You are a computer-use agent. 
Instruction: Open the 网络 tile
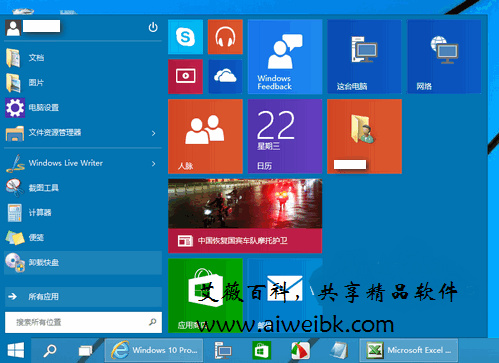tap(444, 57)
